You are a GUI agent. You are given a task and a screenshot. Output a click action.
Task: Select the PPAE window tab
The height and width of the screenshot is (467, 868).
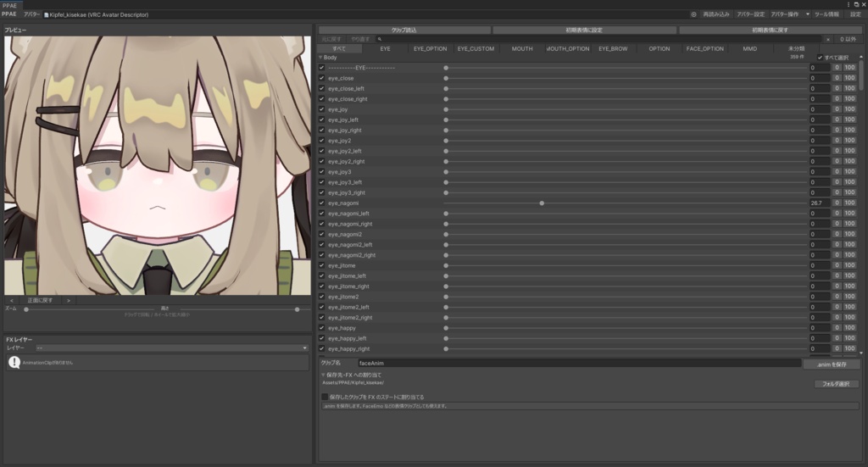click(x=9, y=6)
